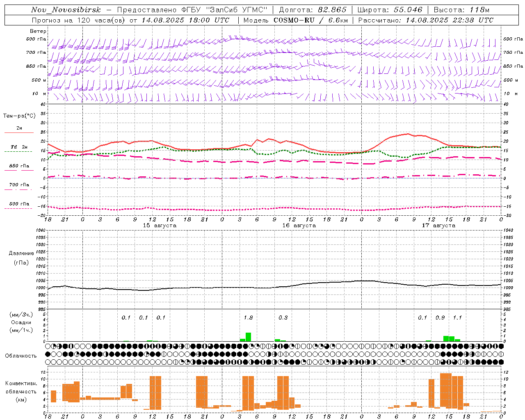Click the "Td 2м" dew point legend entry

point(19,147)
